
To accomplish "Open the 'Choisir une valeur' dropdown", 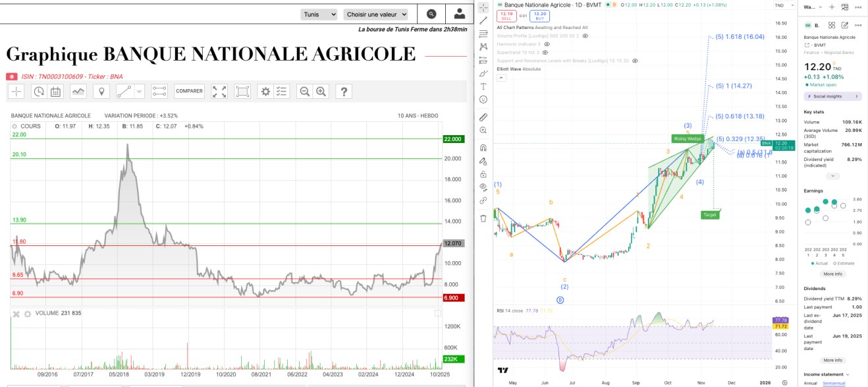I will [x=376, y=14].
